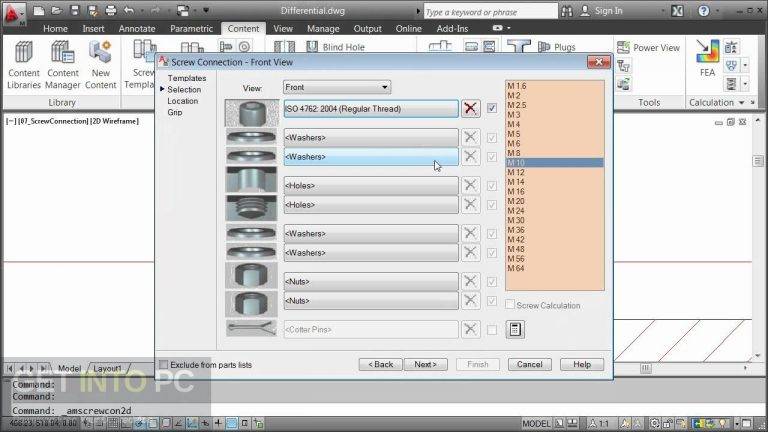This screenshot has height=432, width=768.
Task: Expand the Calculation panel arrow
Action: (742, 102)
